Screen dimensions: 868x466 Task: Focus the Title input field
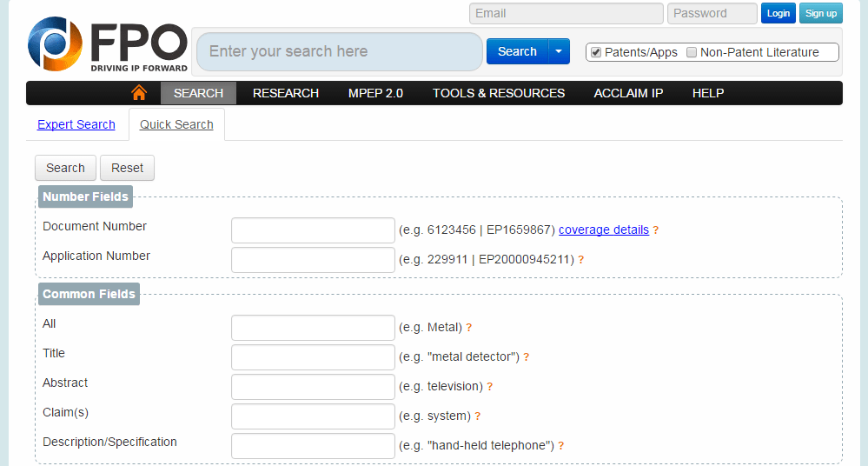point(313,357)
